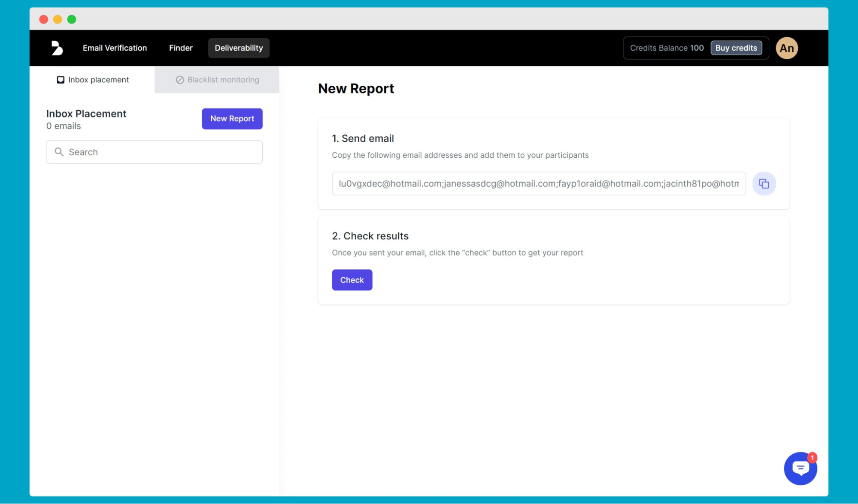Toggle the Blacklist monitoring section

click(x=216, y=79)
